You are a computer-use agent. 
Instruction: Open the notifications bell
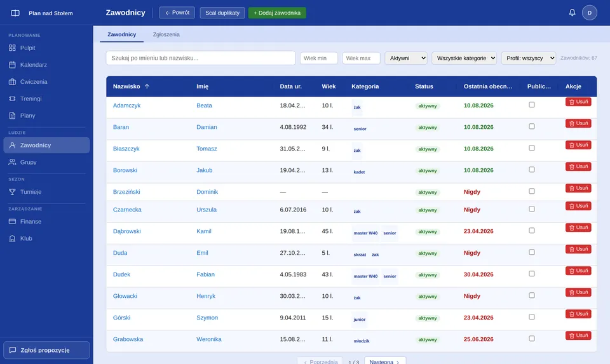coord(572,13)
